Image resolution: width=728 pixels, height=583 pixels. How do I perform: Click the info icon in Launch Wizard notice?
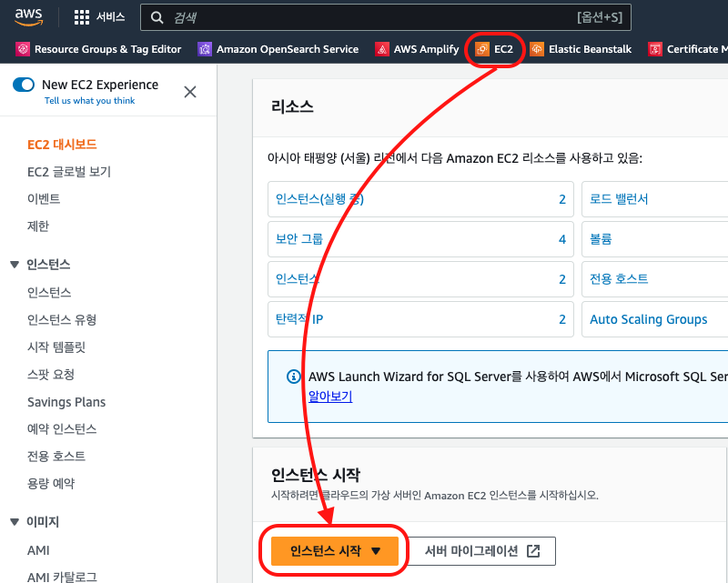point(293,376)
